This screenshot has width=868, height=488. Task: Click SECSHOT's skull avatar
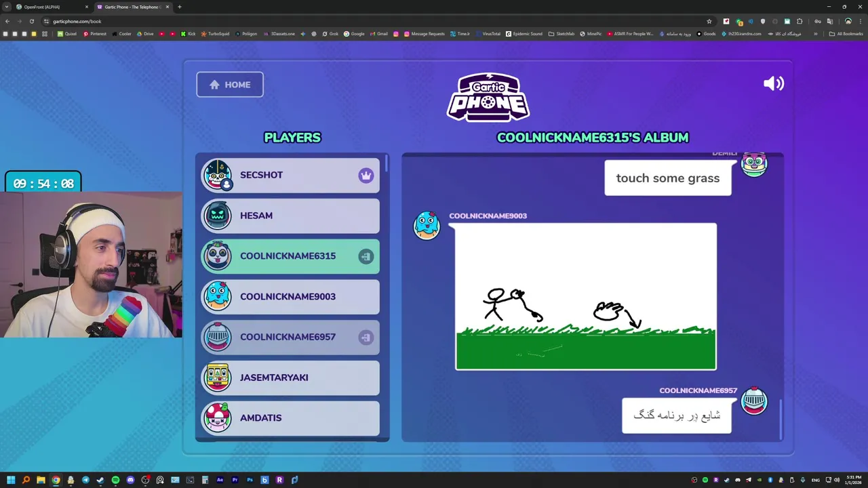click(218, 175)
